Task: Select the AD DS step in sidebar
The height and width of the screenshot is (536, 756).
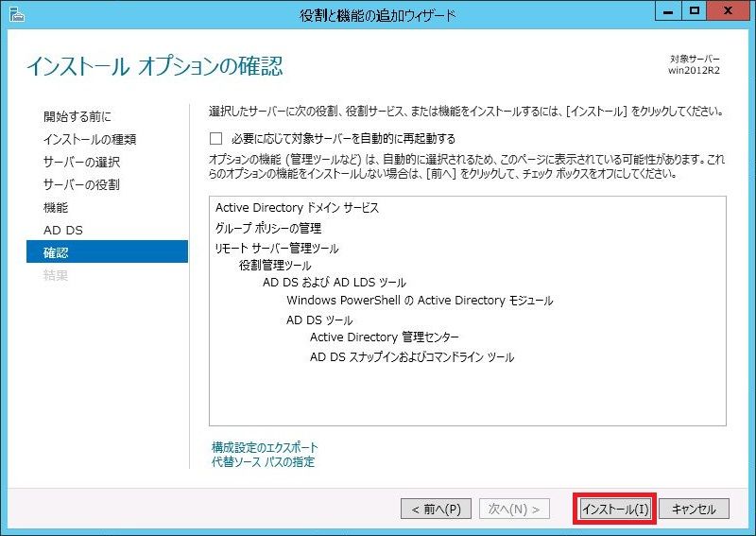Action: [x=63, y=230]
